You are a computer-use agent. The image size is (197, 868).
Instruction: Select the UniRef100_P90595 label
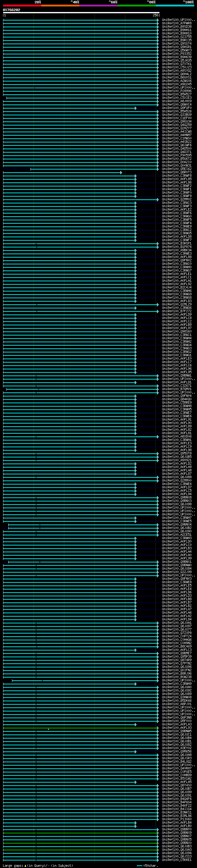click(176, 155)
